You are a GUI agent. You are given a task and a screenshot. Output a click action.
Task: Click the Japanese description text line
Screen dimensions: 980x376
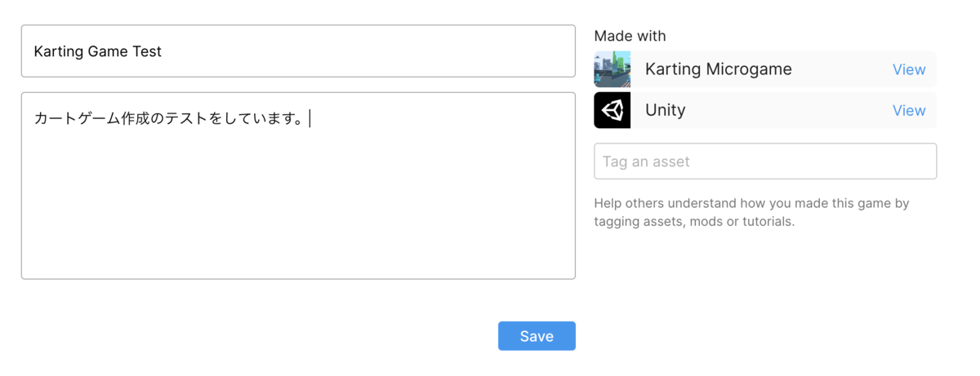[169, 119]
